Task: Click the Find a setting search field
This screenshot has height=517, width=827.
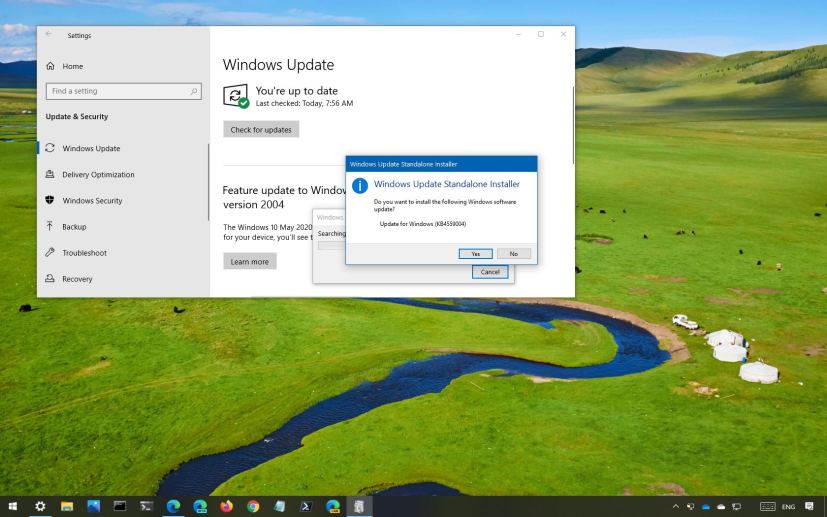Action: point(124,91)
